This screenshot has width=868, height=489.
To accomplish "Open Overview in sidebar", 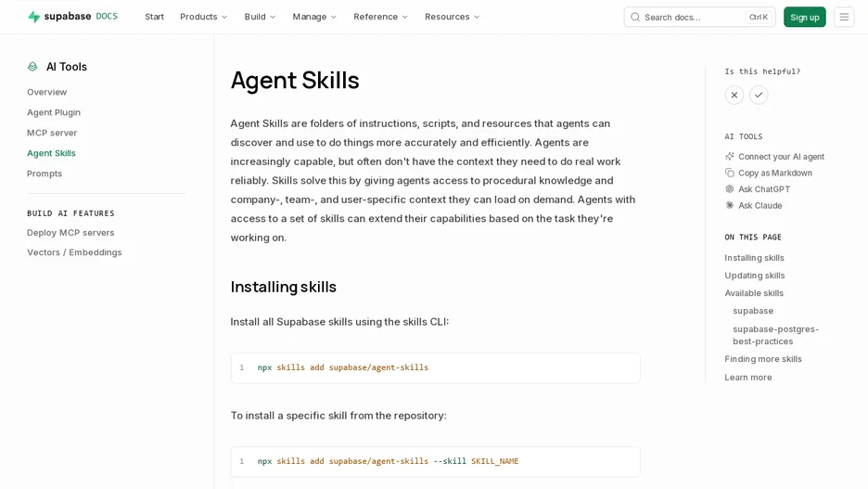I will pos(47,92).
